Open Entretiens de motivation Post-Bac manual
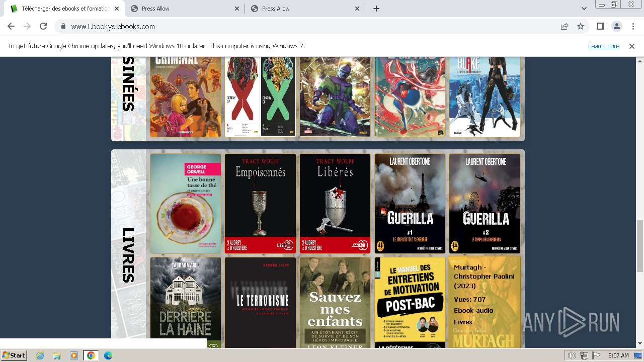The height and width of the screenshot is (362, 644). tap(410, 303)
